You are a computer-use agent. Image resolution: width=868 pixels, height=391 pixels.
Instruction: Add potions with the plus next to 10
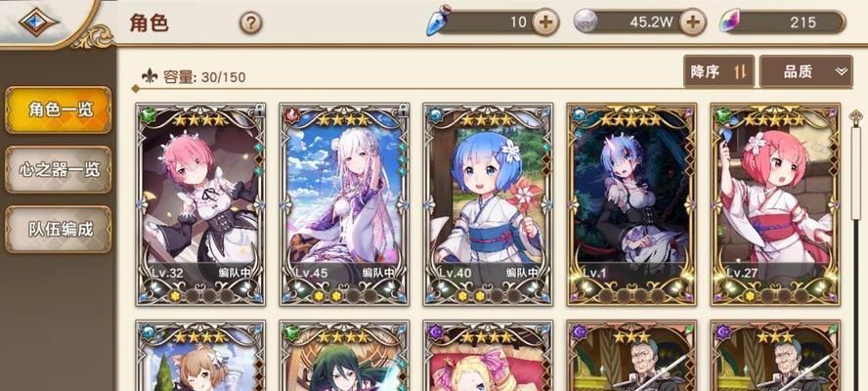(x=545, y=22)
